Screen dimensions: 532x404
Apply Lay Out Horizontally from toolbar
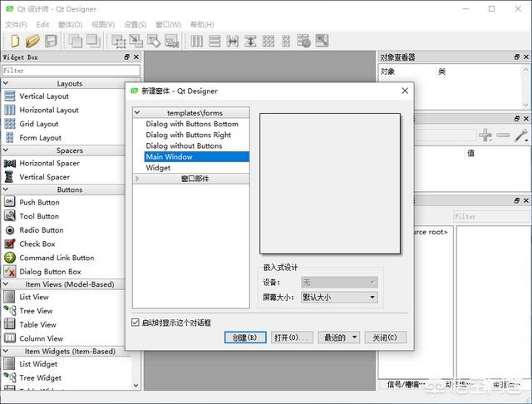(197, 41)
